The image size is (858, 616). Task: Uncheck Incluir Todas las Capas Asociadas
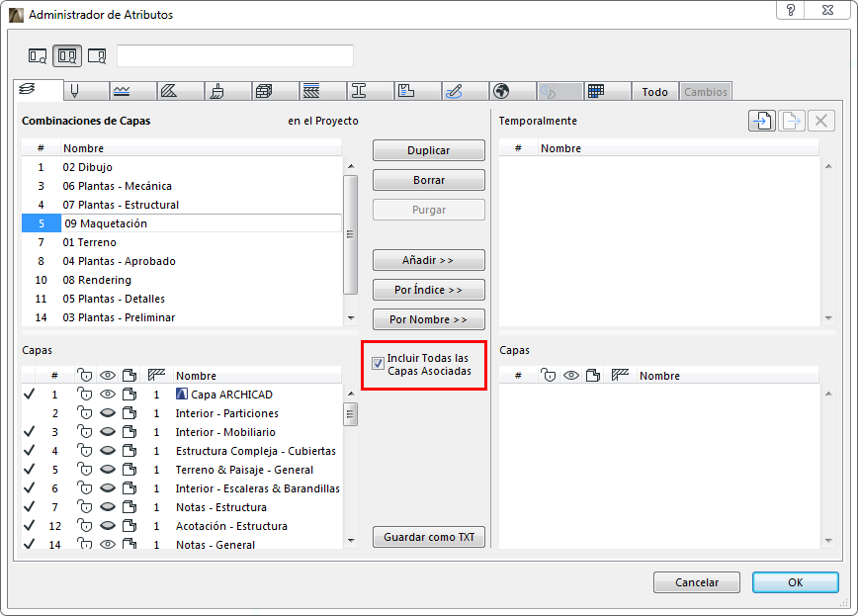point(378,363)
